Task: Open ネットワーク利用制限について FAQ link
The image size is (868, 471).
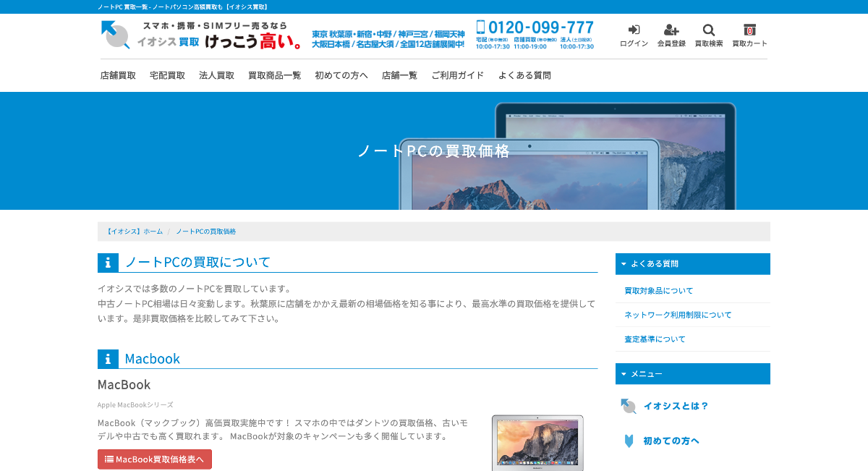Action: 678,315
